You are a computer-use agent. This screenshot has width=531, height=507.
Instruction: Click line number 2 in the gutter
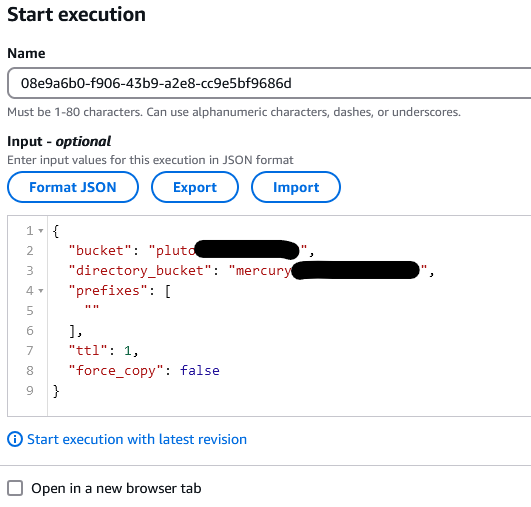[30, 251]
